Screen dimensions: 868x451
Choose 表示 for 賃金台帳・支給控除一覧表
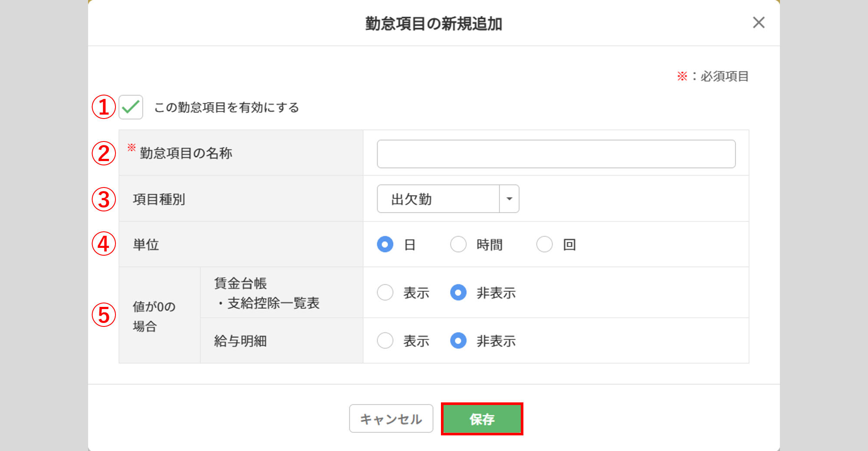tap(385, 293)
